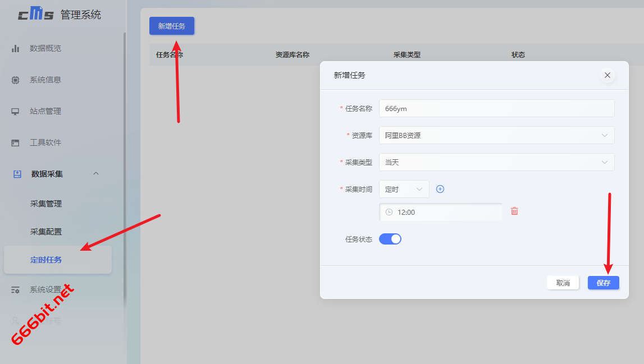Open the 资源库 dropdown

pos(496,135)
